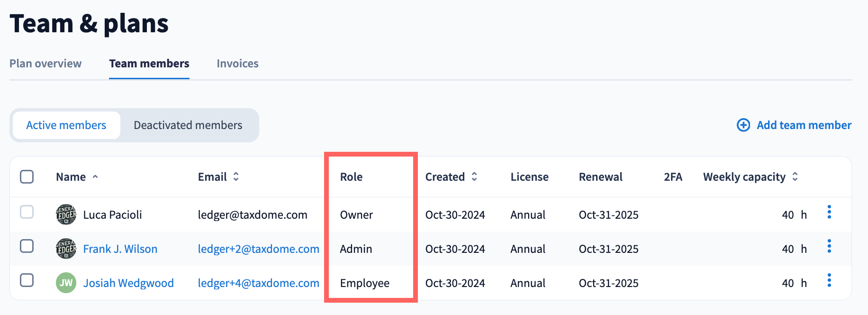Viewport: 868px width, 315px height.
Task: Click Frank J. Wilson's avatar image
Action: coord(66,249)
